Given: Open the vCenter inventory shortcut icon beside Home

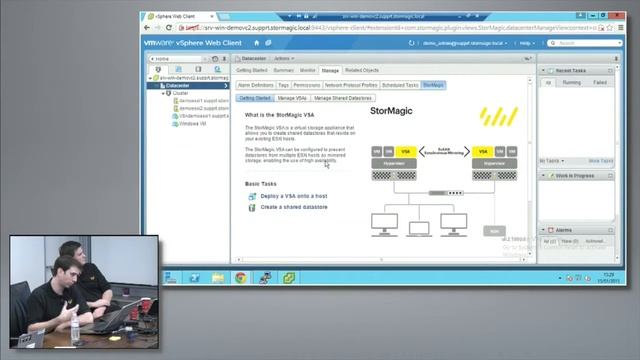Looking at the screenshot, I should point(268,43).
